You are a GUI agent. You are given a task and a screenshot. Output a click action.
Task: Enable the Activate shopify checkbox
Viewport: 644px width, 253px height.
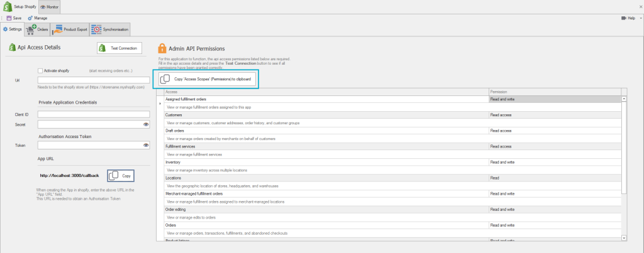point(40,70)
